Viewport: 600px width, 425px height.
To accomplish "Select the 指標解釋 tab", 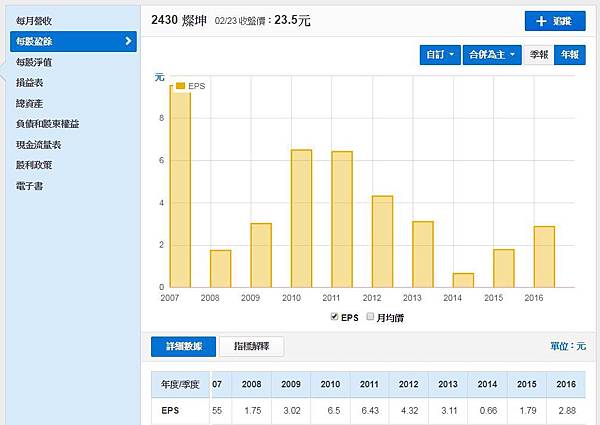I will click(x=251, y=347).
